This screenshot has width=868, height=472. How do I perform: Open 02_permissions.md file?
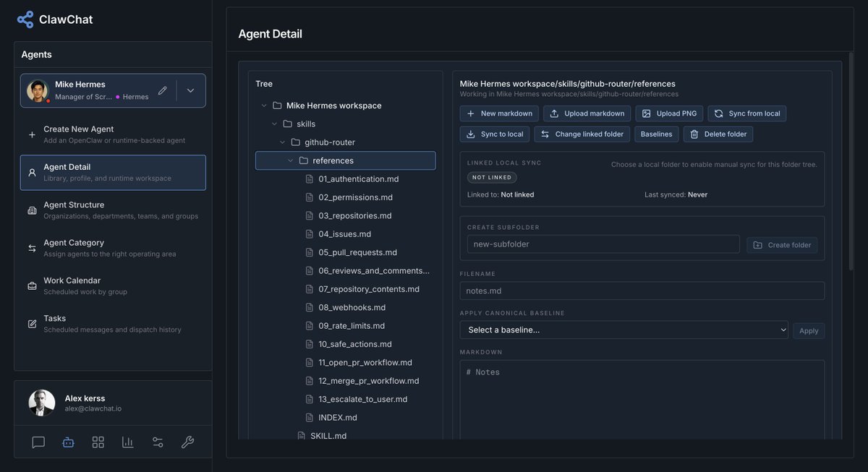point(349,197)
